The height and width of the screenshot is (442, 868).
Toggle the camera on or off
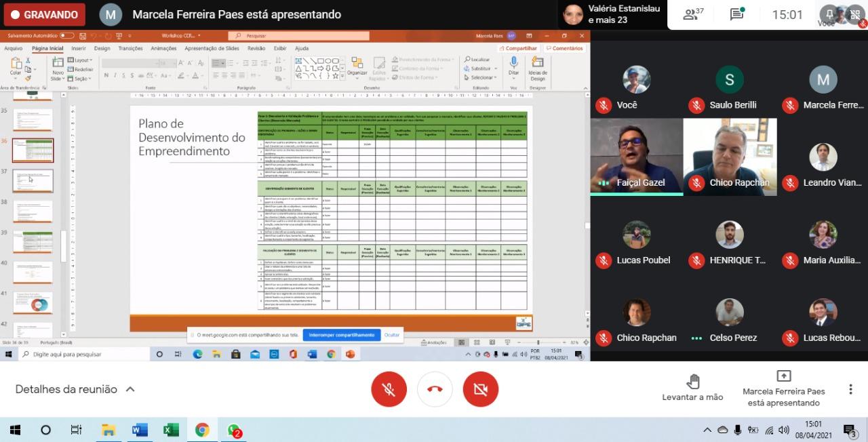coord(480,389)
